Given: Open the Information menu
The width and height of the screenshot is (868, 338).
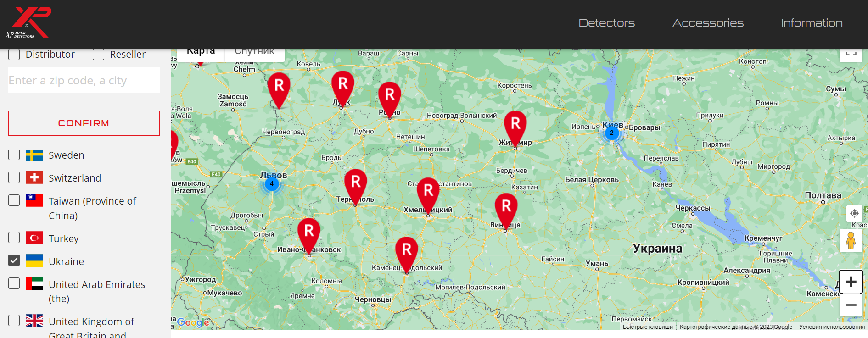Looking at the screenshot, I should click(812, 23).
